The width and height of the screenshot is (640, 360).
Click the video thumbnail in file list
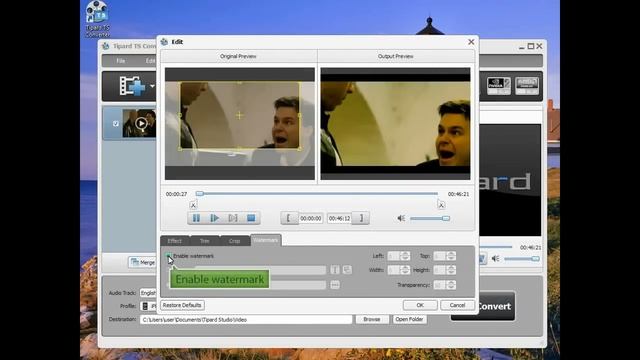pos(139,123)
